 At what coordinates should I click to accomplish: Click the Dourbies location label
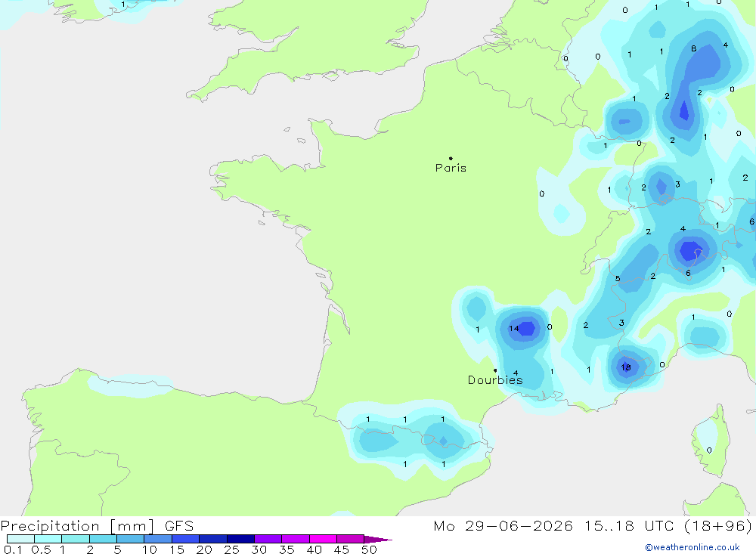495,380
